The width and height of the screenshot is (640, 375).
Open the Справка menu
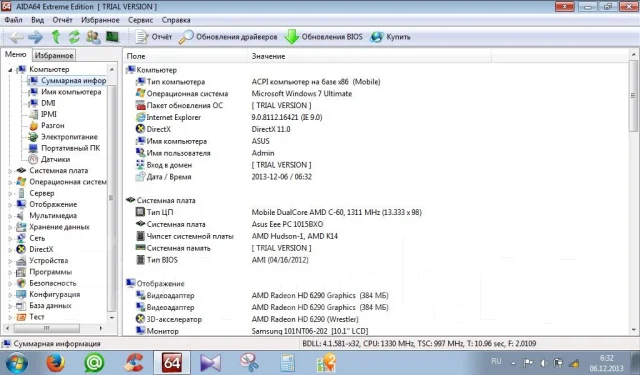click(176, 20)
